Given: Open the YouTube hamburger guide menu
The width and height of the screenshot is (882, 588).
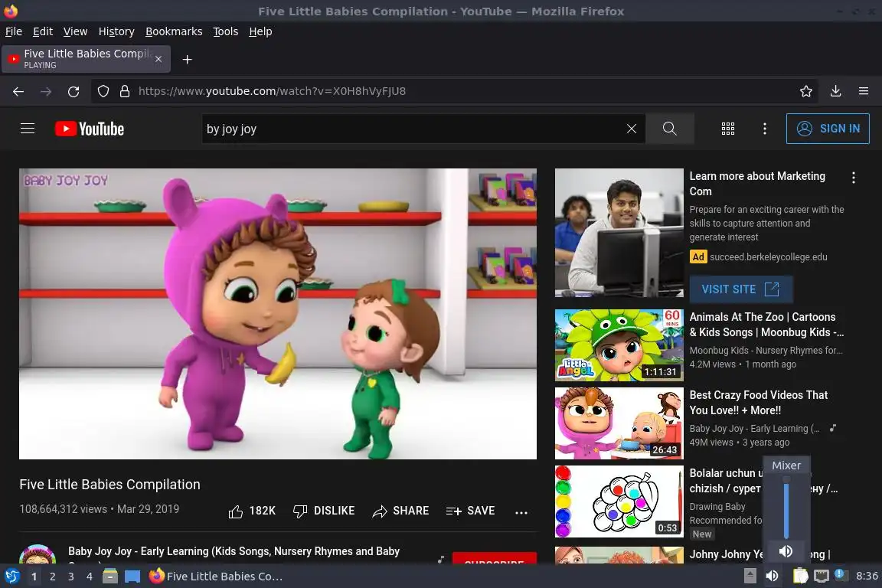Looking at the screenshot, I should click(x=28, y=129).
